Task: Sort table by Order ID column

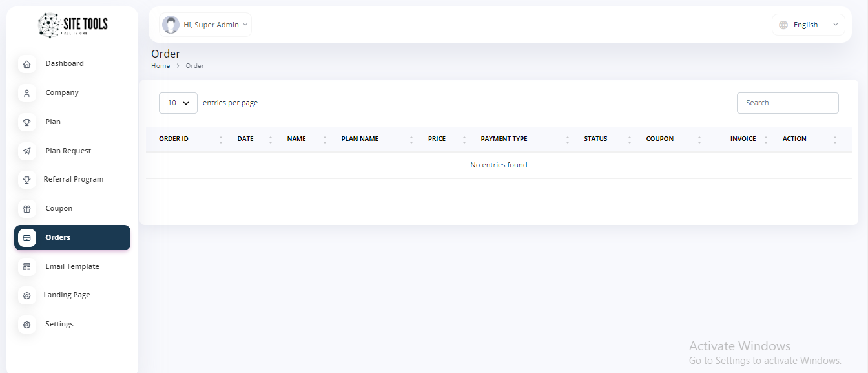Action: coord(174,139)
